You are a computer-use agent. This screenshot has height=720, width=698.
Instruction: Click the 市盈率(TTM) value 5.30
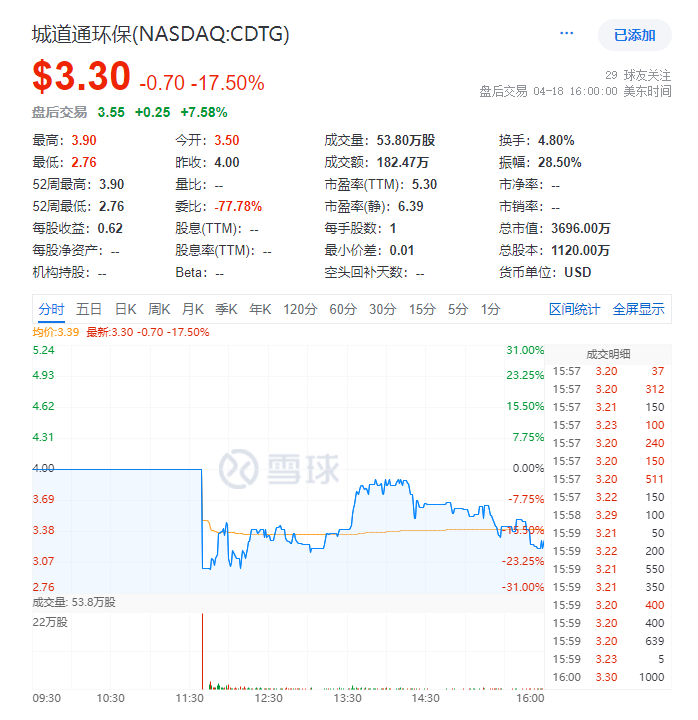point(424,184)
